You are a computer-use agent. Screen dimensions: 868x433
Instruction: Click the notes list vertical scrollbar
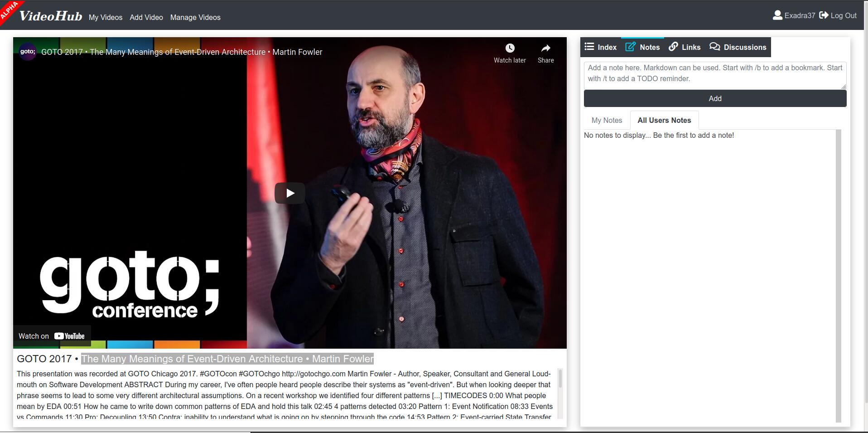click(x=838, y=276)
